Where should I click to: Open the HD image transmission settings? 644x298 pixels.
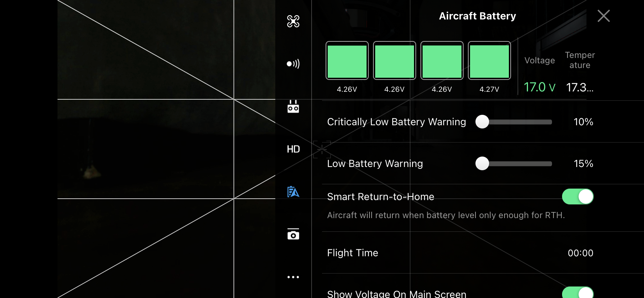click(293, 149)
